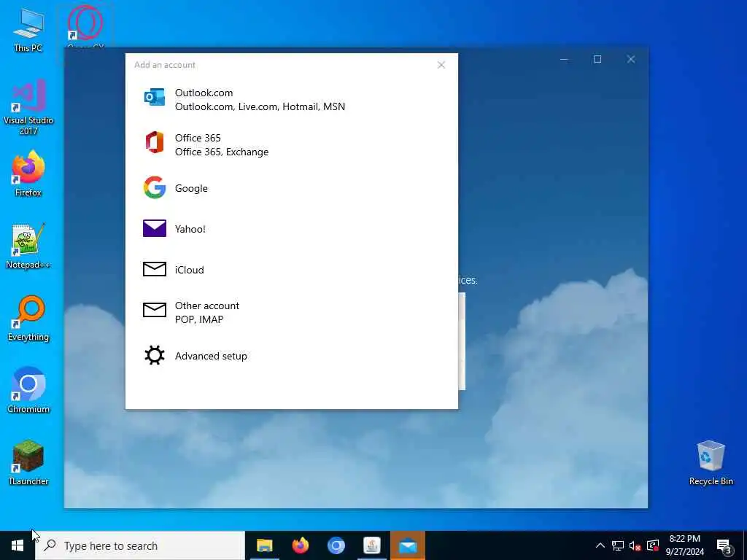Click the Advanced setup label
The image size is (747, 560).
[x=211, y=356]
